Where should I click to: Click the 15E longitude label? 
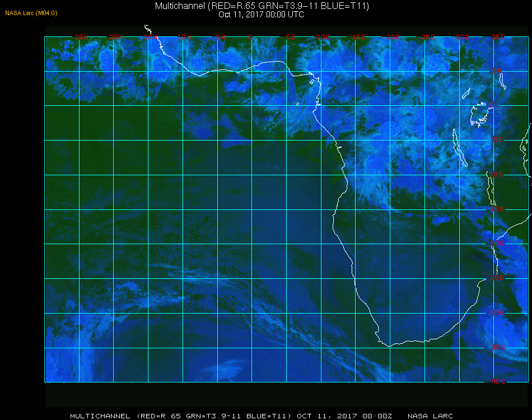pos(358,37)
